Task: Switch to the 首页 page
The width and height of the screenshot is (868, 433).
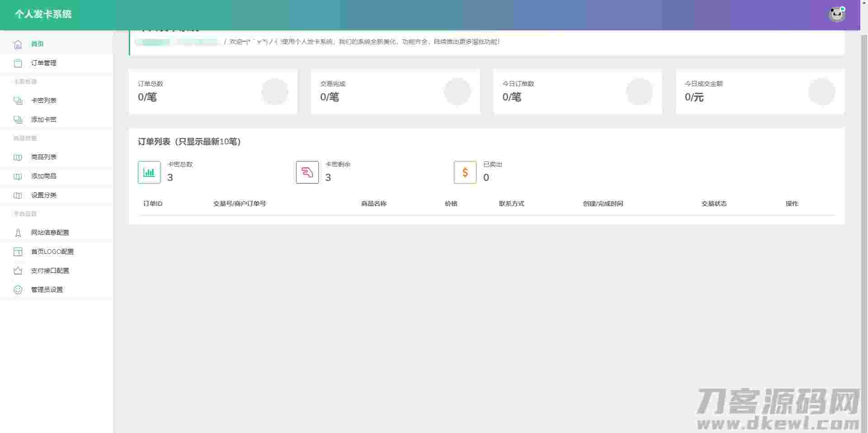Action: 38,44
